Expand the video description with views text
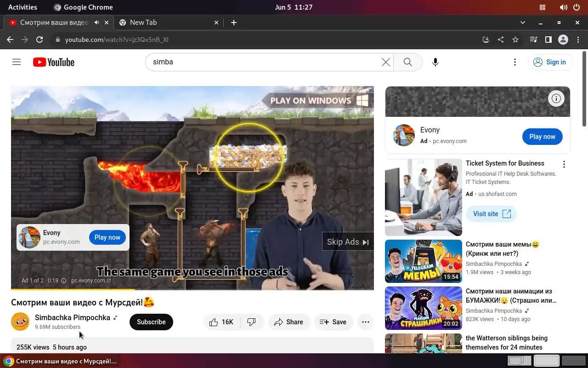Viewport: 588px width, 368px height. 192,346
